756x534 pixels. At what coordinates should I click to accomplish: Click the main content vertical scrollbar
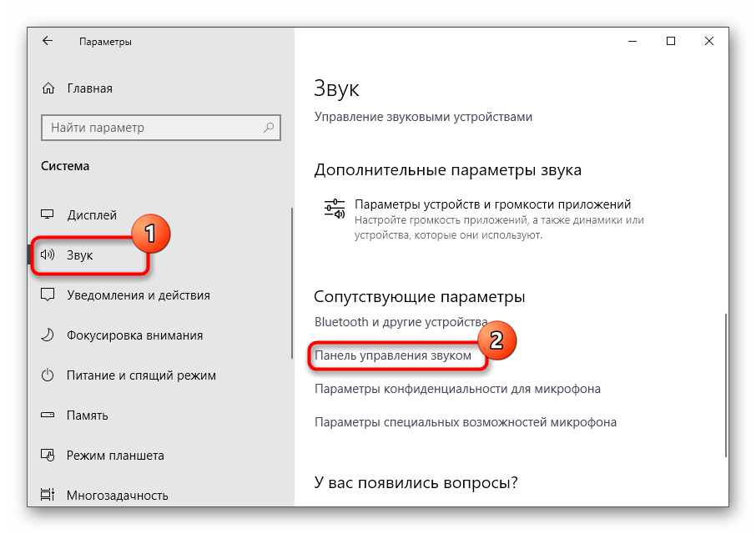[x=726, y=385]
